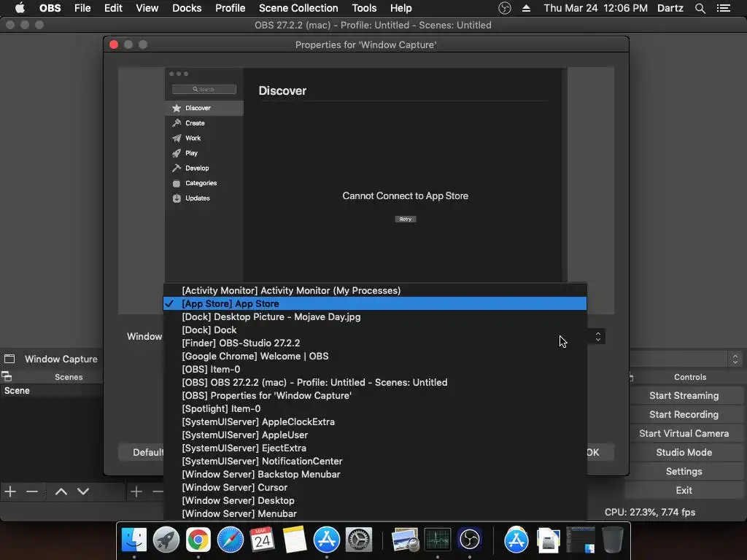Open OBS Settings from Controls
The height and width of the screenshot is (560, 747).
(684, 472)
